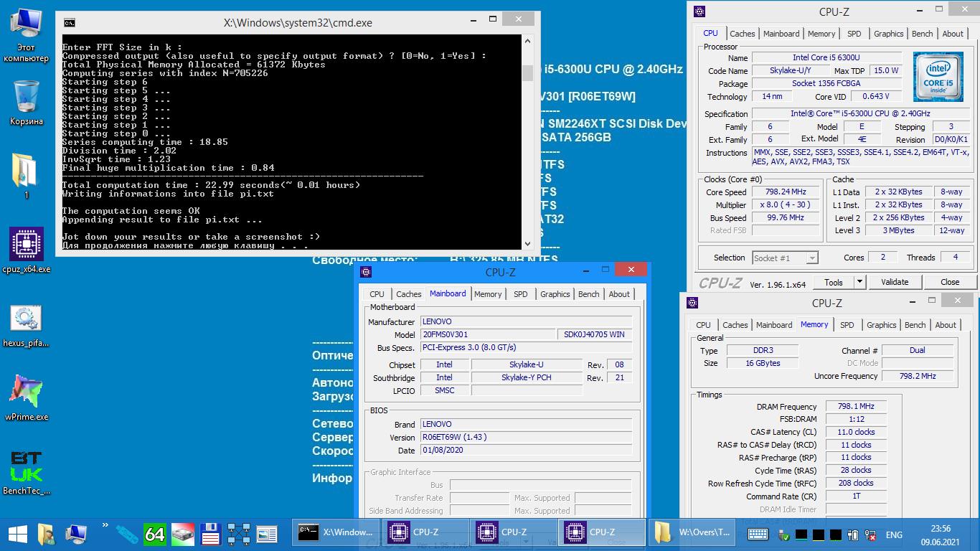Select the Корзина recycle bin icon
The height and width of the screenshot is (551, 980).
(27, 102)
